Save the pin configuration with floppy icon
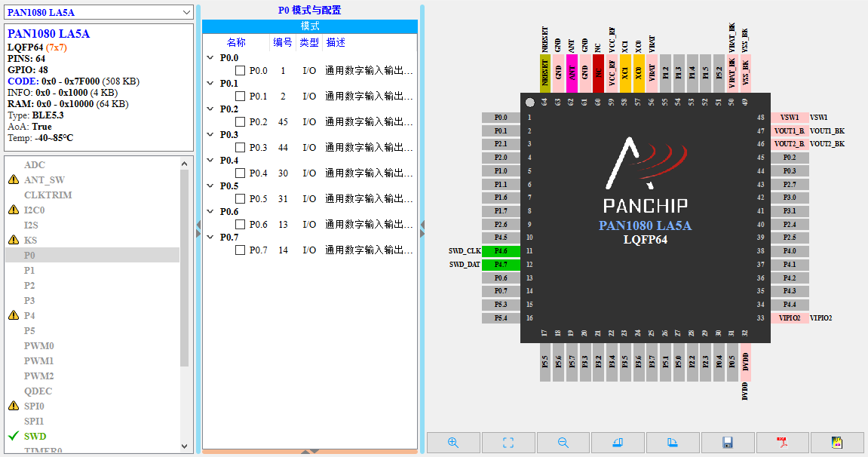This screenshot has width=868, height=457. tap(728, 443)
